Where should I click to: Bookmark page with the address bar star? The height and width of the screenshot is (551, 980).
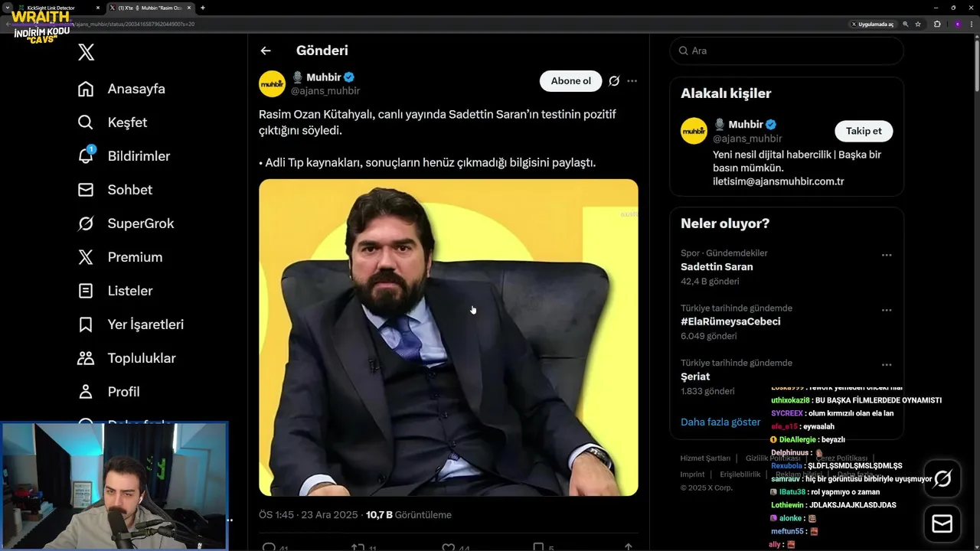tap(918, 24)
